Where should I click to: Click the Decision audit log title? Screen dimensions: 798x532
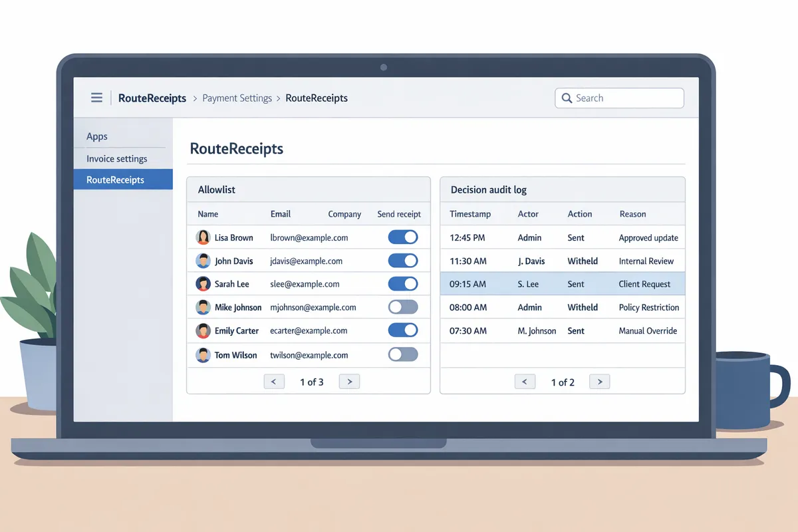(x=489, y=190)
